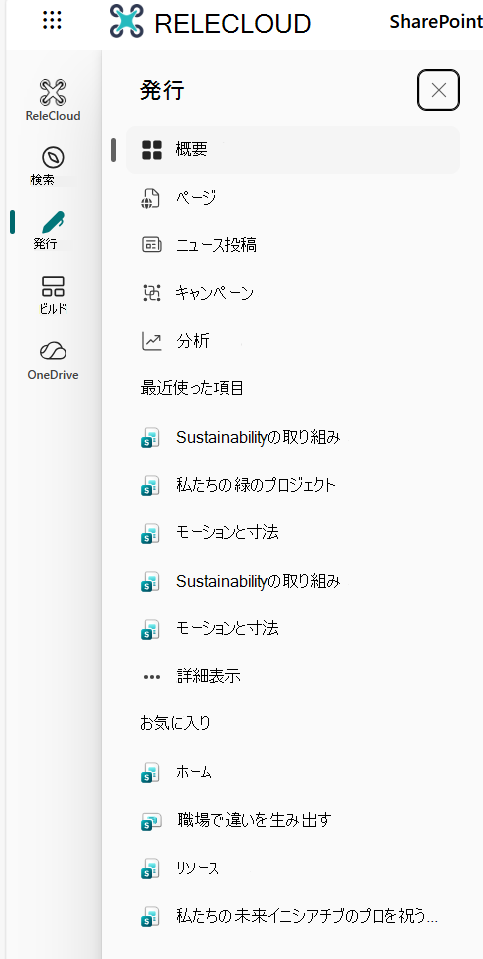Click the 最近使った項目 section heading
The width and height of the screenshot is (483, 959).
point(192,388)
